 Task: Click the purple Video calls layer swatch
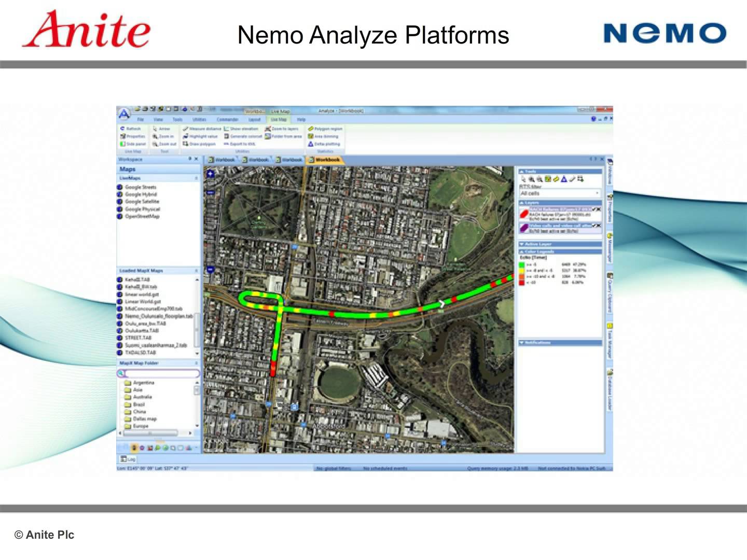tap(524, 229)
